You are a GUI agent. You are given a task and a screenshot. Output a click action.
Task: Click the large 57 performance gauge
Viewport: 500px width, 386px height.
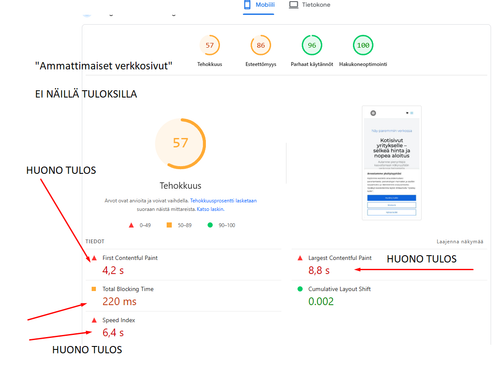(180, 143)
